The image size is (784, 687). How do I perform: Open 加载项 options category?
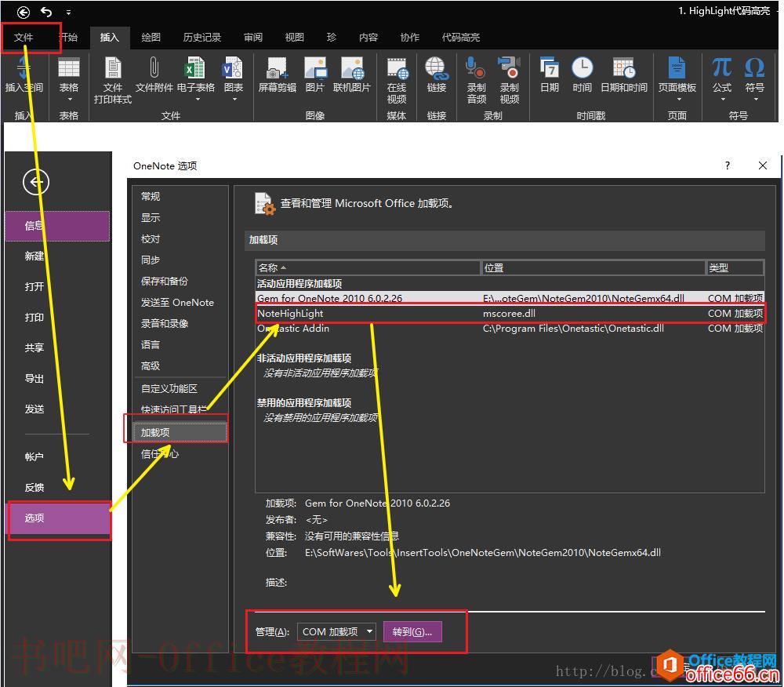pos(180,432)
